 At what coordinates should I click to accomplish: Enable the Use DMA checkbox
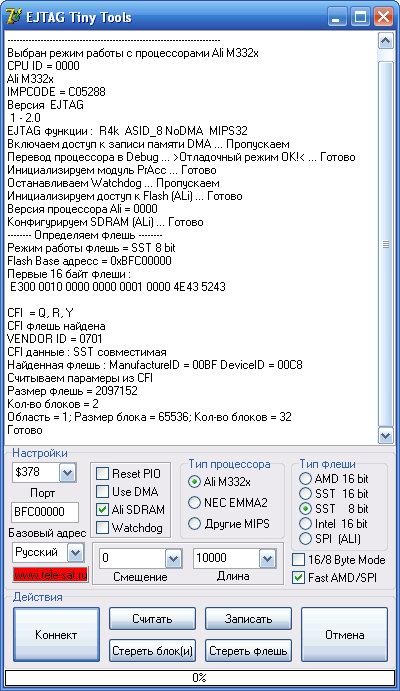tap(102, 491)
